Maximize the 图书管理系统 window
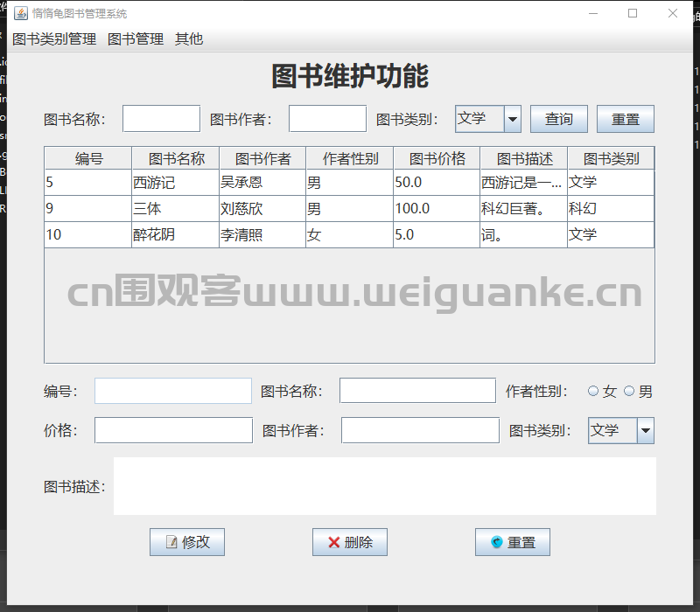Viewport: 700px width, 612px height. coord(633,13)
